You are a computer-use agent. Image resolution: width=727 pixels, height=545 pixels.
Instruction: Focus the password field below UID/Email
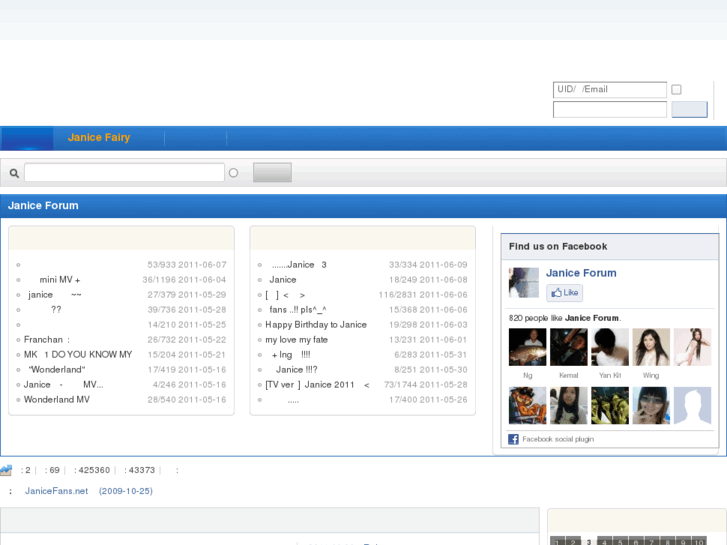tap(610, 109)
